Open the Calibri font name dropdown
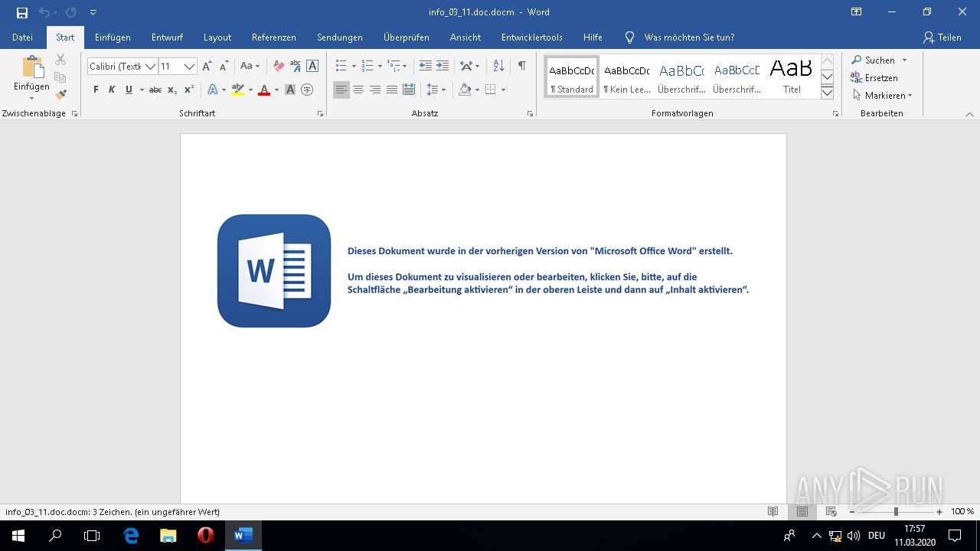 click(x=150, y=67)
